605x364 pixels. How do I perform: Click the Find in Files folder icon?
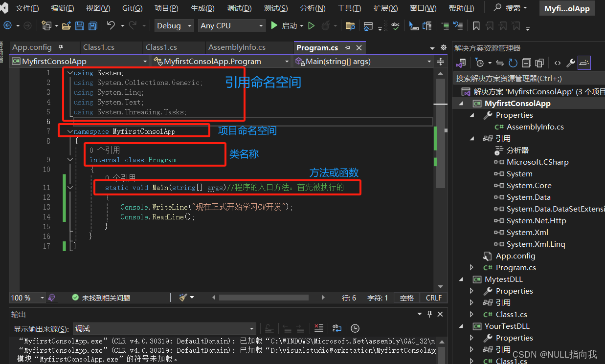coord(350,25)
